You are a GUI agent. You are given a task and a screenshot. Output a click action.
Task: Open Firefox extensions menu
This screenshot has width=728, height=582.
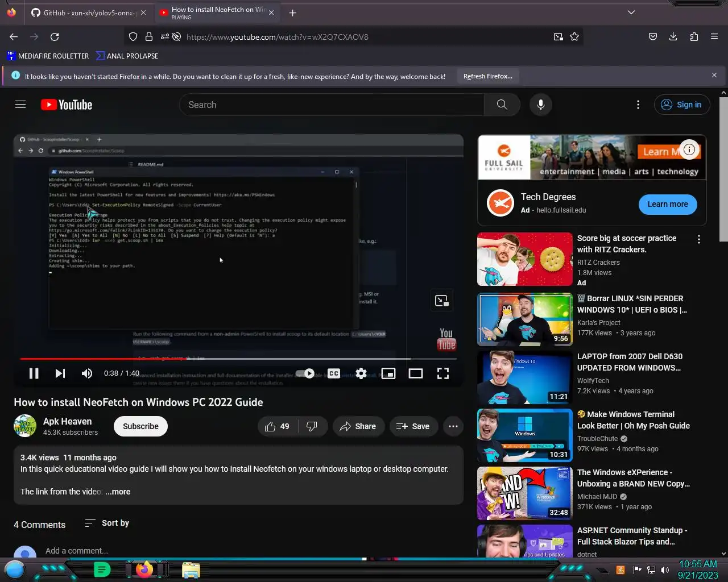[694, 36]
